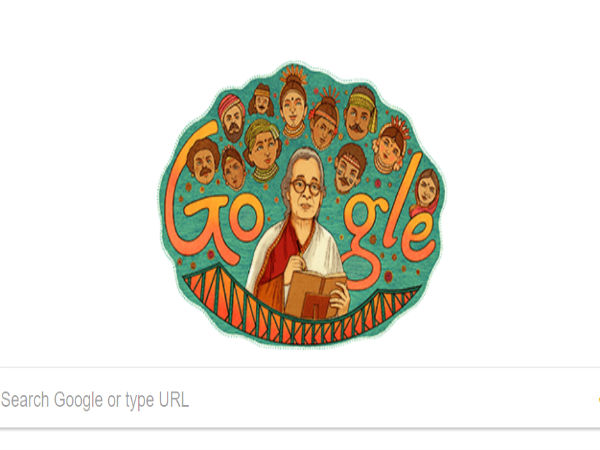Screen dimensions: 600x450
Task: Click the long-haired man with orange headband
Action: coord(261,100)
